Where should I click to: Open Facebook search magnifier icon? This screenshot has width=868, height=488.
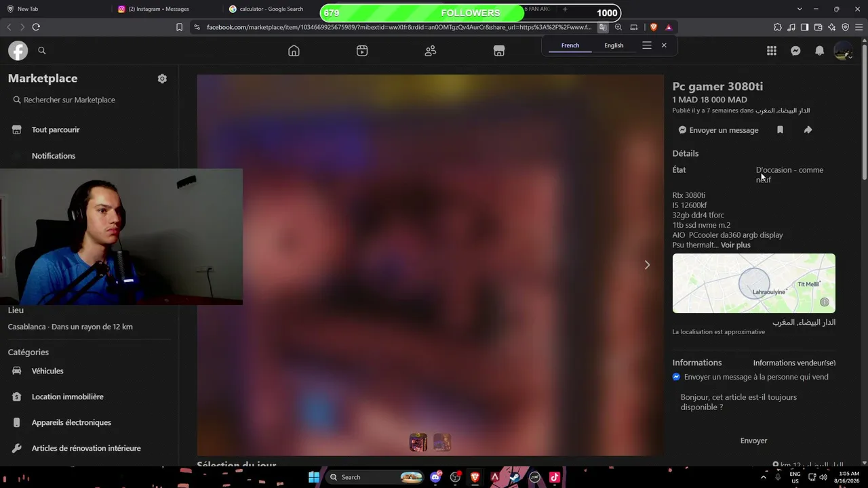click(x=41, y=51)
